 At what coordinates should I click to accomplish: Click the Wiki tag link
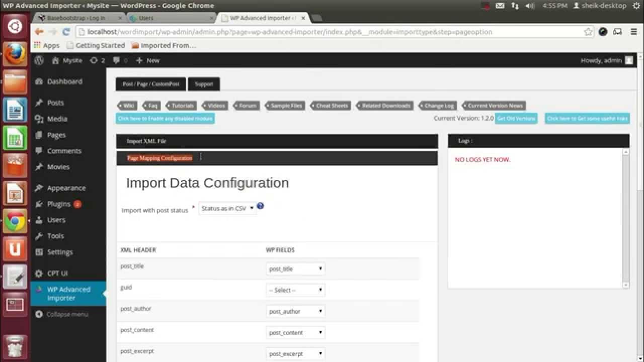pyautogui.click(x=128, y=106)
